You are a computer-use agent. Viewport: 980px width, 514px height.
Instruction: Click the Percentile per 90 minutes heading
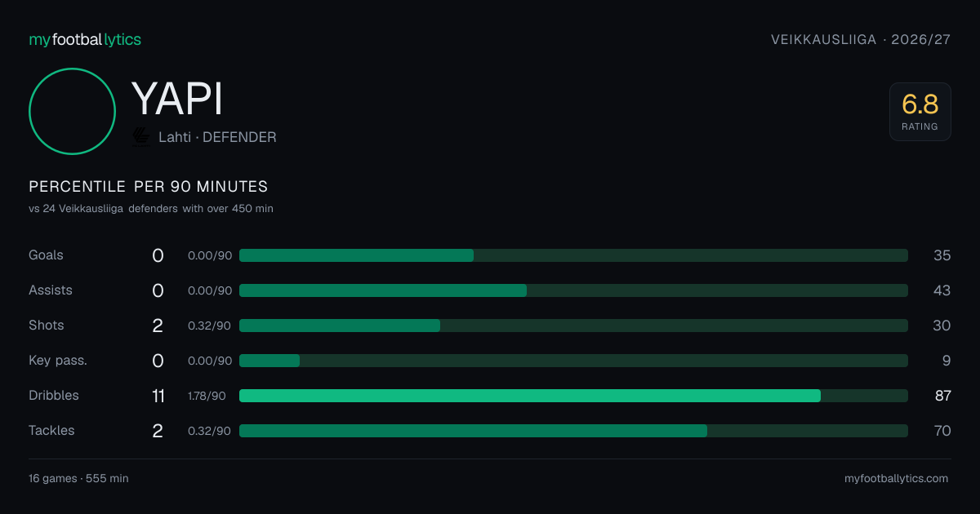149,187
